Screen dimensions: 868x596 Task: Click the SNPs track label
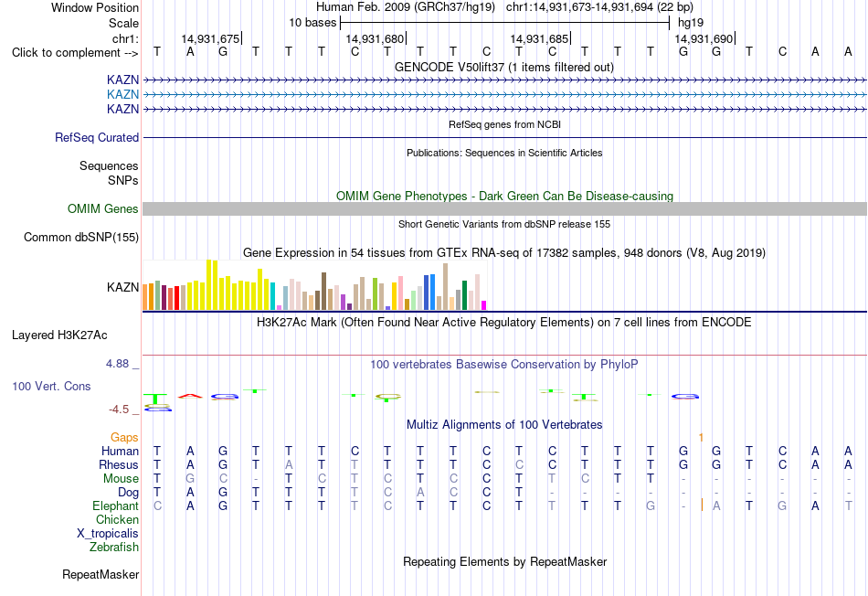(x=123, y=180)
